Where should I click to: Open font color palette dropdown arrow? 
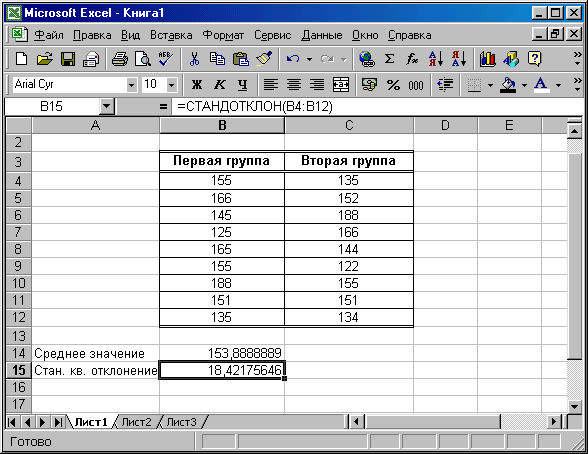(x=558, y=85)
